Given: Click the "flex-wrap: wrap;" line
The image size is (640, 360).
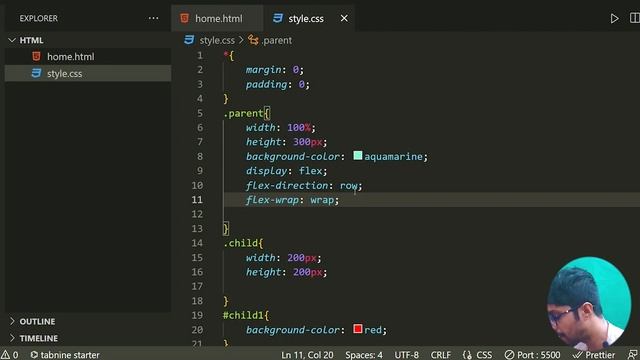Looking at the screenshot, I should pyautogui.click(x=292, y=200).
